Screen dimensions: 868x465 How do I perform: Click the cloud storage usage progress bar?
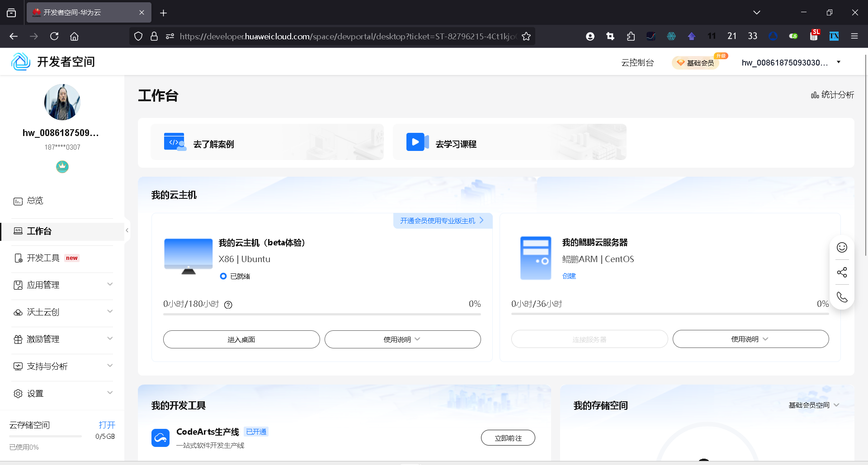click(x=45, y=436)
